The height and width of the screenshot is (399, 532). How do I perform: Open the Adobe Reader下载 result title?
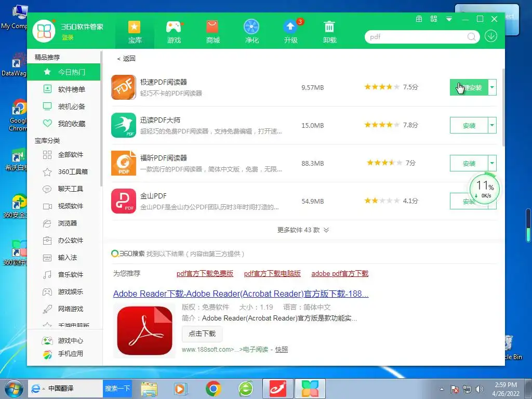tap(241, 294)
